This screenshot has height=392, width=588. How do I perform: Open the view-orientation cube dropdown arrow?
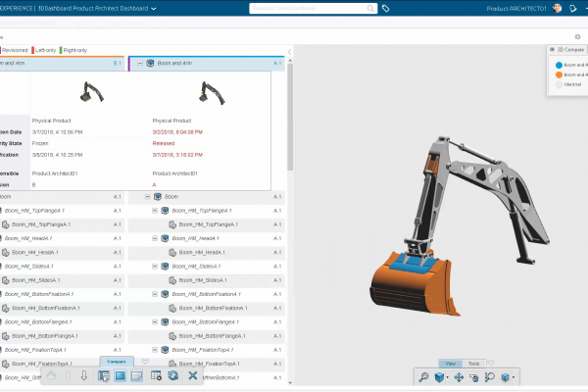pos(448,377)
